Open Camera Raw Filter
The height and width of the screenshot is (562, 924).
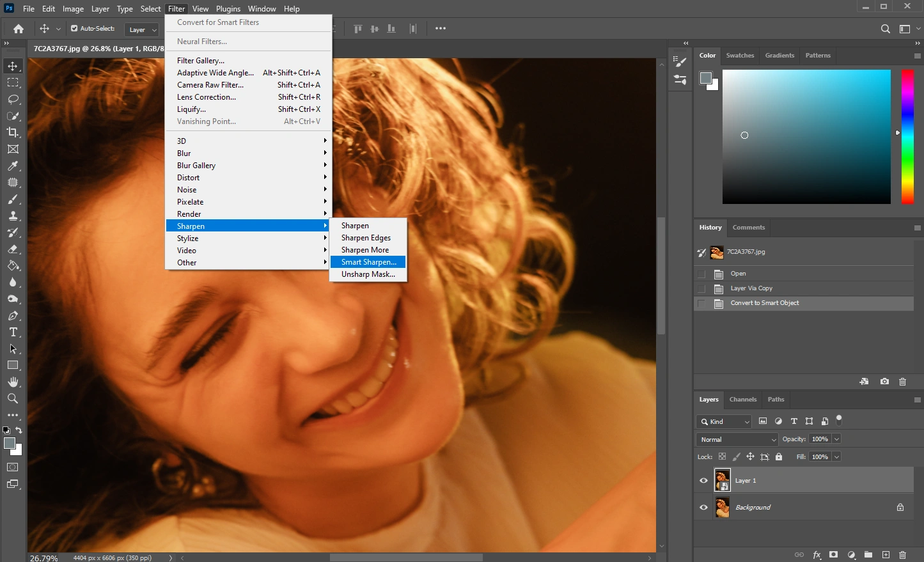tap(248, 85)
